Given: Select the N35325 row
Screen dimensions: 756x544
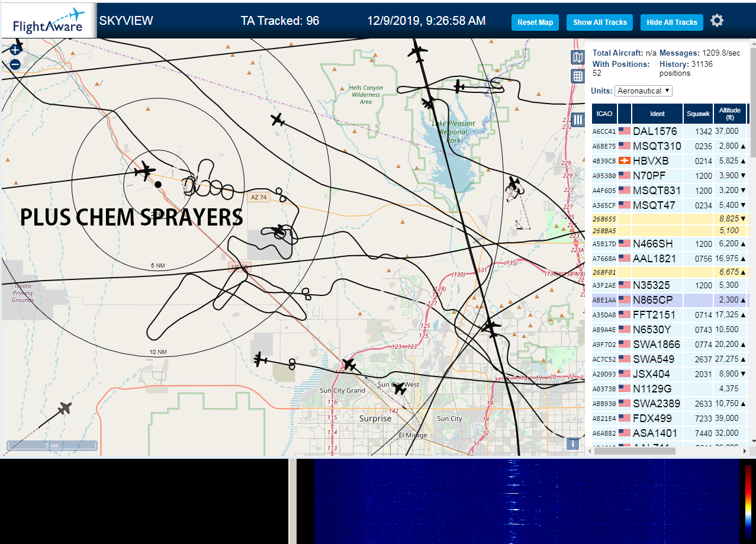Looking at the screenshot, I should [x=670, y=285].
